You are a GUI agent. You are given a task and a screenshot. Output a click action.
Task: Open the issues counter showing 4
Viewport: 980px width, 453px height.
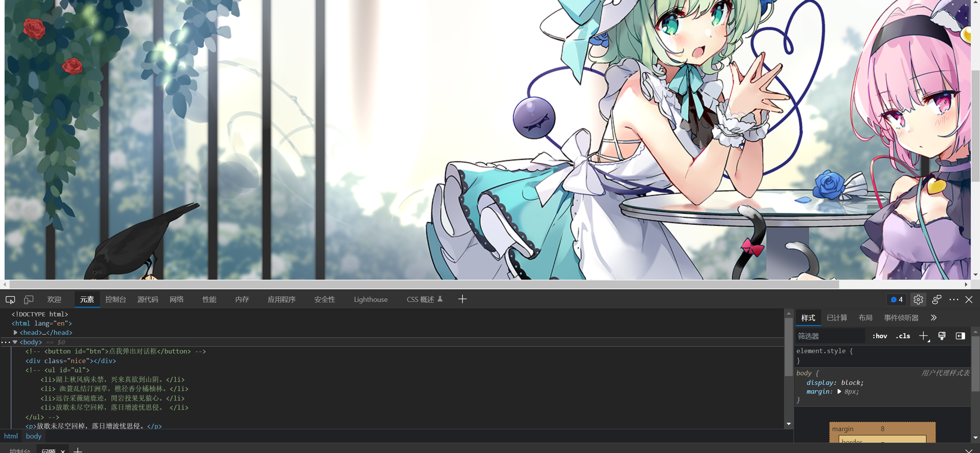click(x=897, y=300)
